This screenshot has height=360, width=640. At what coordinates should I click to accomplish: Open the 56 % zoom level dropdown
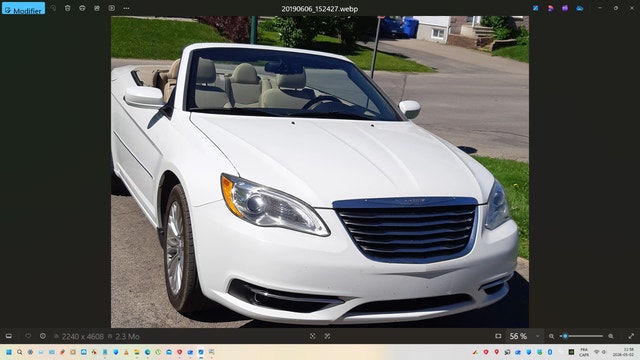[x=525, y=336]
